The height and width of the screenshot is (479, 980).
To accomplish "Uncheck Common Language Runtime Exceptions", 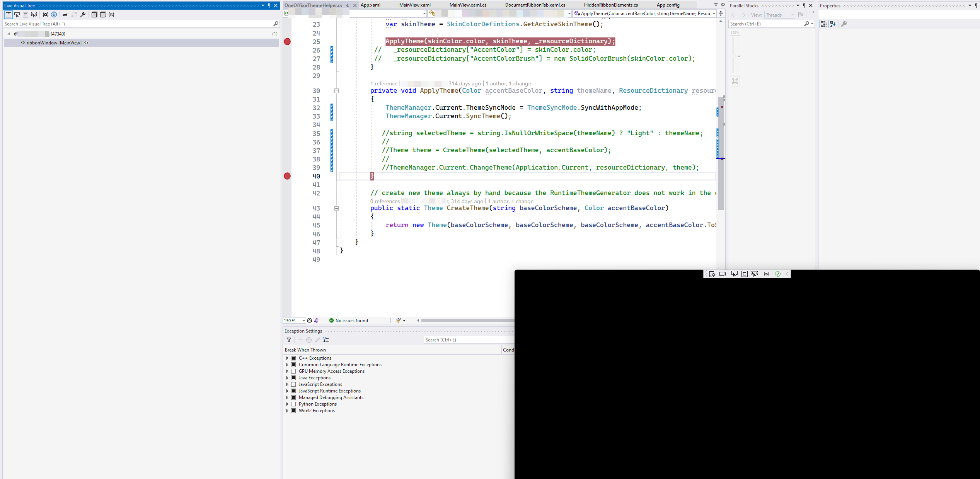I will coord(294,364).
